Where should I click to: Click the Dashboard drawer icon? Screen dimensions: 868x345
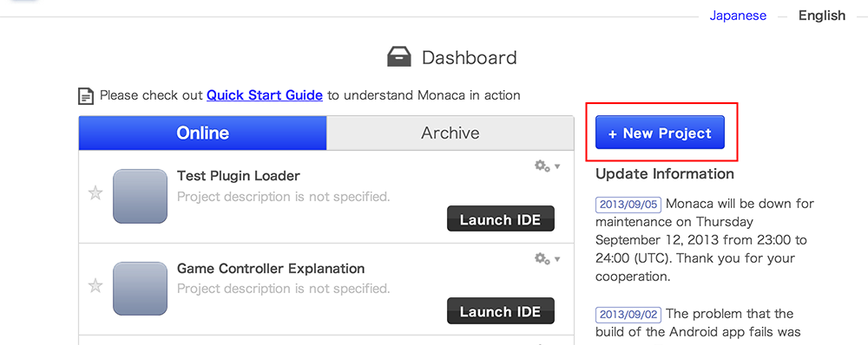pos(399,57)
